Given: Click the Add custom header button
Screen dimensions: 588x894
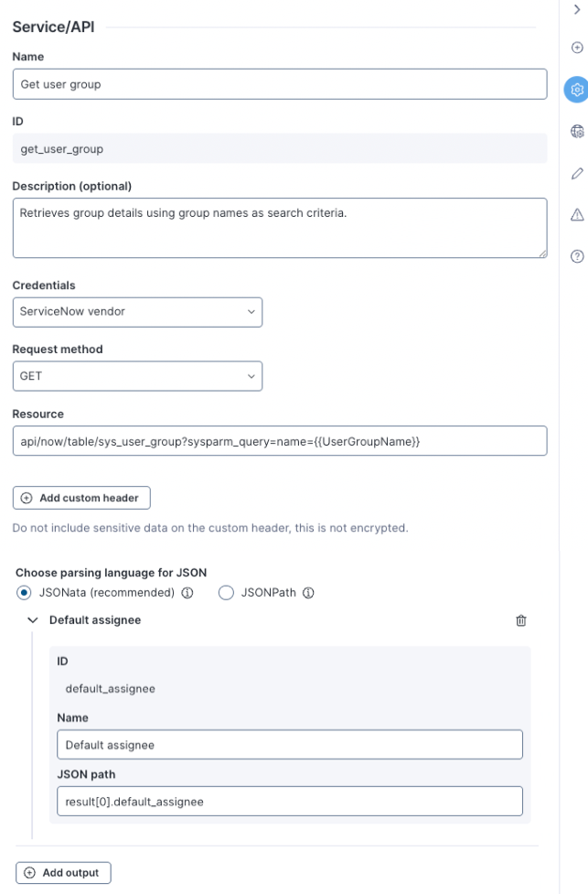Looking at the screenshot, I should coord(81,498).
